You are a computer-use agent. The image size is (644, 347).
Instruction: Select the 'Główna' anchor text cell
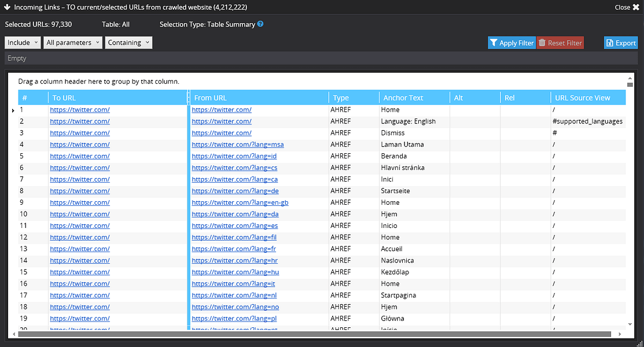(414, 318)
